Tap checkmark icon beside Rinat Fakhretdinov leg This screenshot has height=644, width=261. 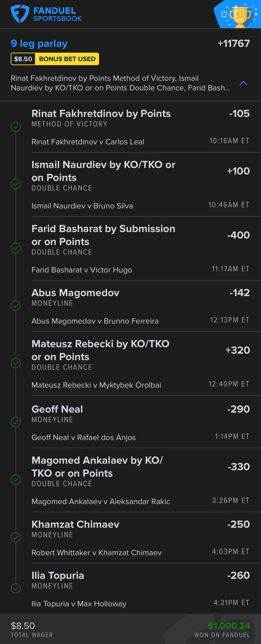(x=16, y=127)
